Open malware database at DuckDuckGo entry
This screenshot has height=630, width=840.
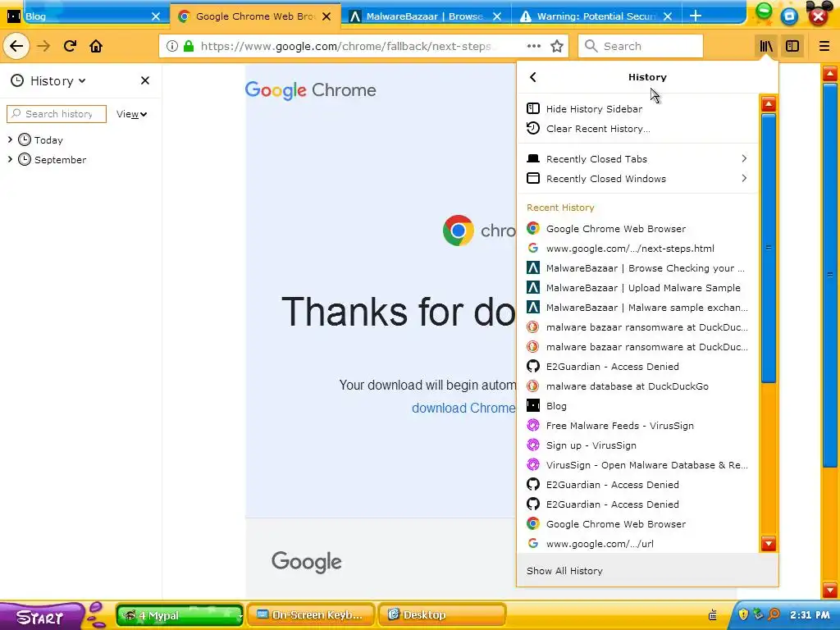(637, 386)
